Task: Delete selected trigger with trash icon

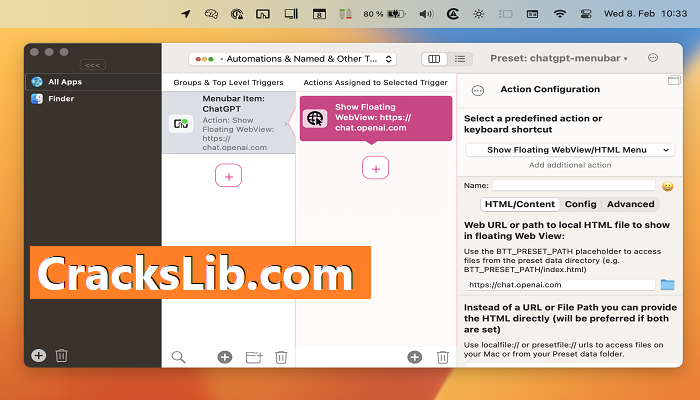Action: pyautogui.click(x=281, y=357)
